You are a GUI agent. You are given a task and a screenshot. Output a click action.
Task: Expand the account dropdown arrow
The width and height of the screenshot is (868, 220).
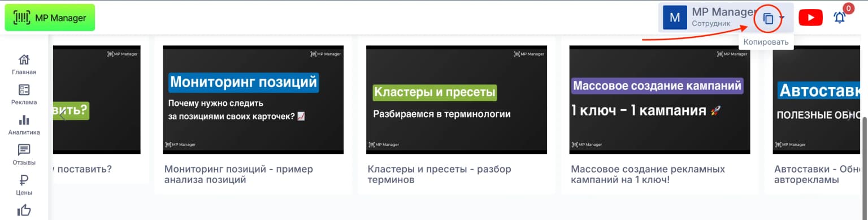(782, 18)
